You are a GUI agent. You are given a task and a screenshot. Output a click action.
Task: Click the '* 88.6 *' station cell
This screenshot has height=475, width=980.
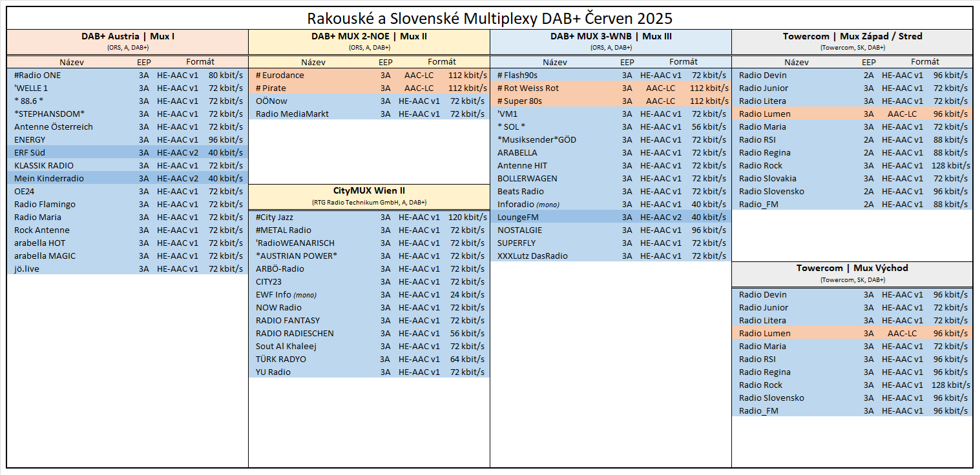click(28, 101)
